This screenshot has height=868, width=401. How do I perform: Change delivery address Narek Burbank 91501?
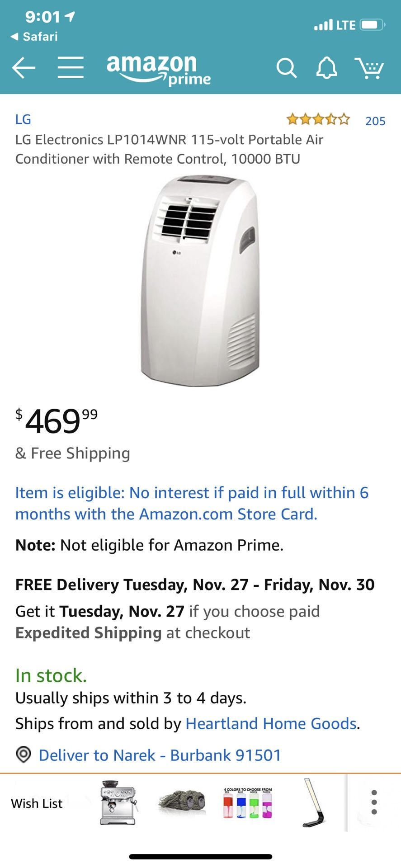[x=160, y=755]
